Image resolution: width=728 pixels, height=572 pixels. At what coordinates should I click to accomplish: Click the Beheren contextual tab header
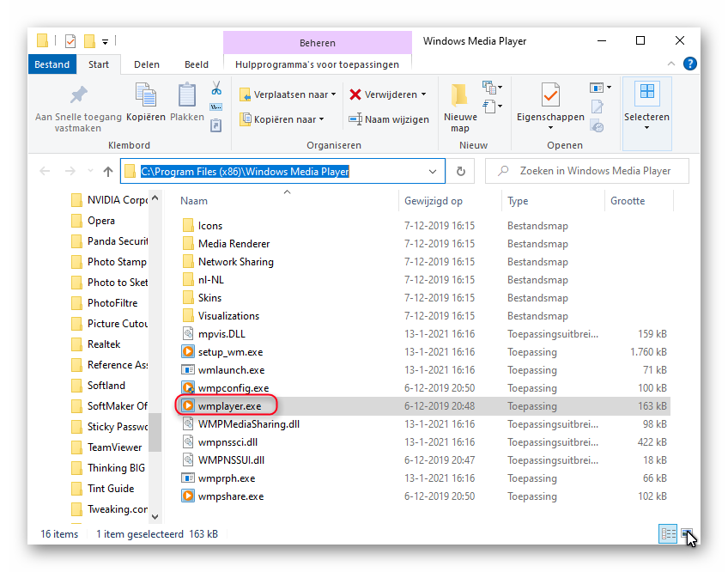coord(317,43)
